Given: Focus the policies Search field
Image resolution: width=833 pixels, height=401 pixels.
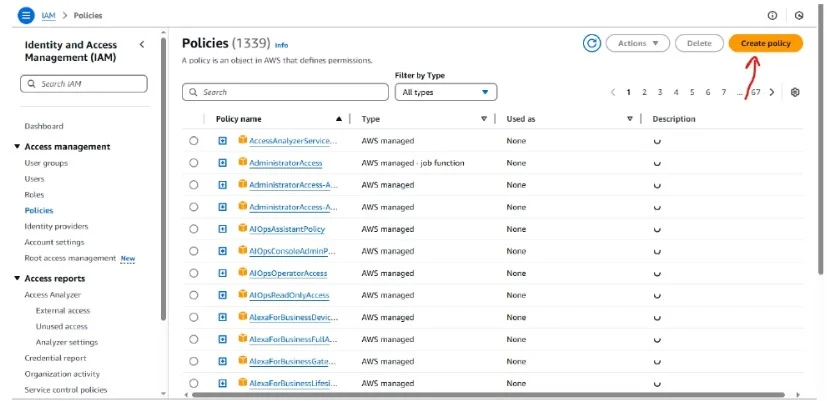Looking at the screenshot, I should tap(285, 92).
